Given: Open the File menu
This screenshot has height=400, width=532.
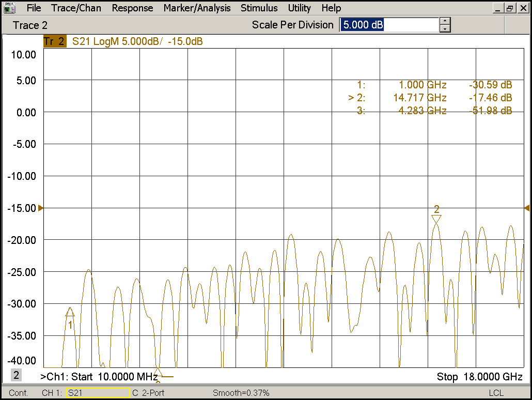Looking at the screenshot, I should (x=34, y=8).
